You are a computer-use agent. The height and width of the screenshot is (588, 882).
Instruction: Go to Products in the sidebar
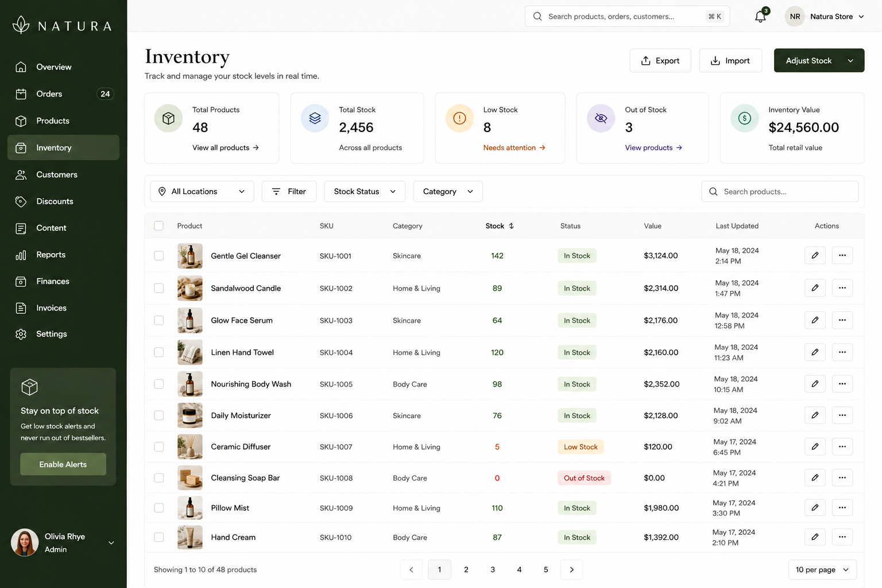coord(63,121)
